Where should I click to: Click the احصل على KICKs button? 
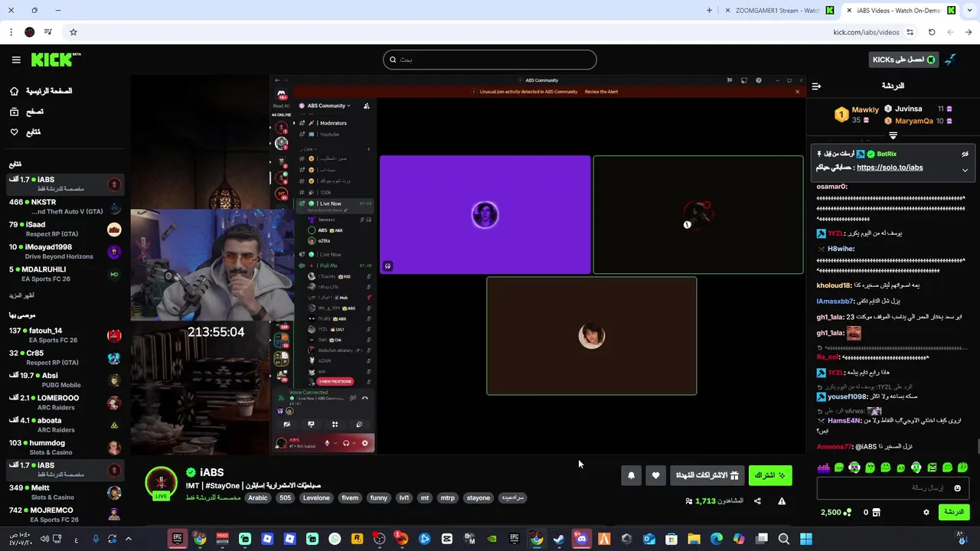(x=904, y=60)
